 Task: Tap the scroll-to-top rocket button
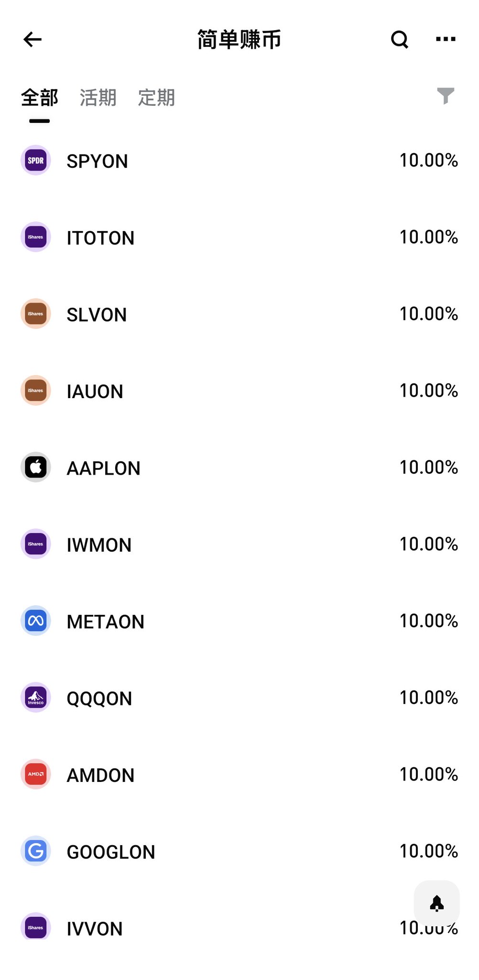(436, 903)
